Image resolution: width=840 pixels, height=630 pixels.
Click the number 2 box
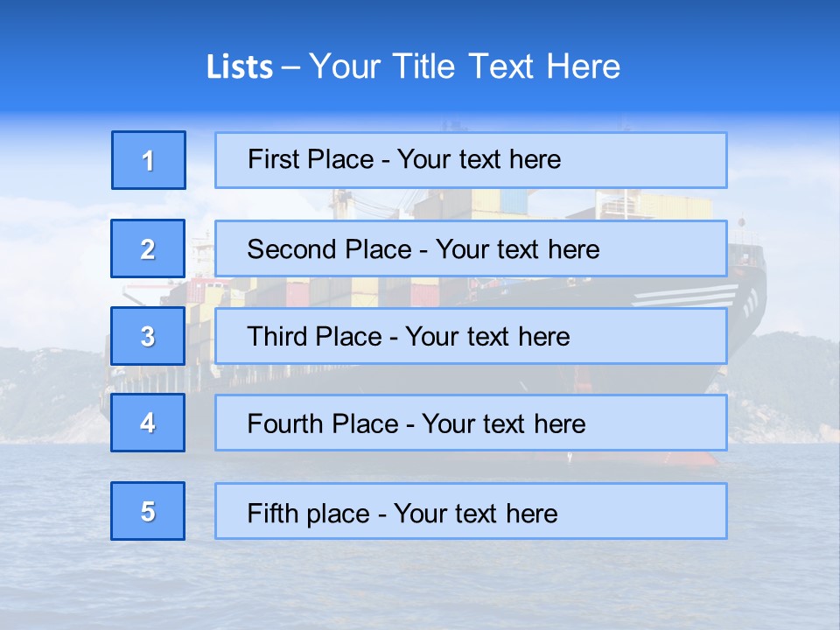(x=148, y=248)
